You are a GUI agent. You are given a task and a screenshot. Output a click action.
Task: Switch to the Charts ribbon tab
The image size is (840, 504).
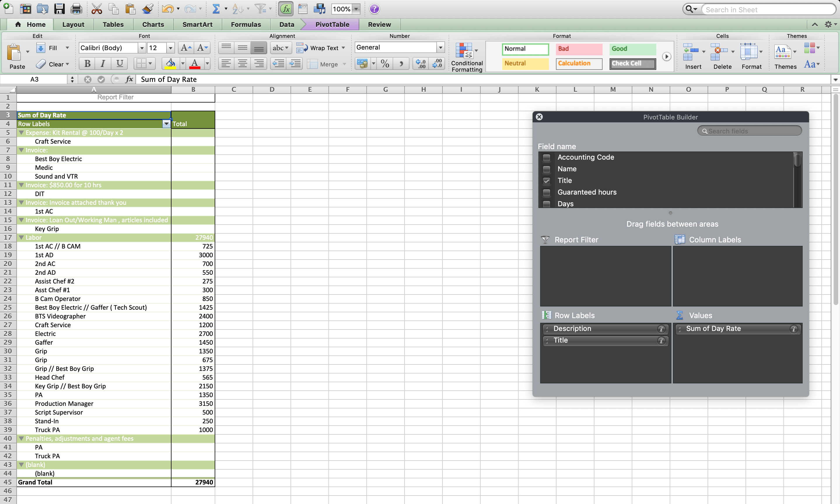click(x=153, y=24)
